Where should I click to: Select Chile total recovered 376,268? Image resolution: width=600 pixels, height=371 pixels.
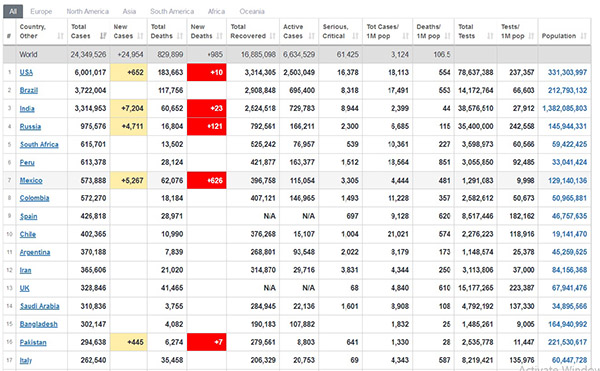[263, 234]
